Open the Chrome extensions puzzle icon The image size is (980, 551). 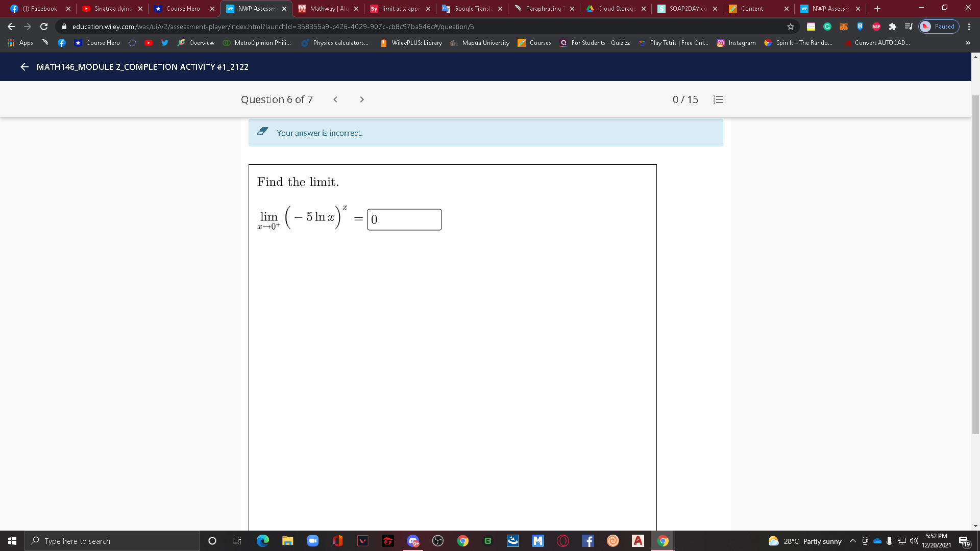pos(893,27)
